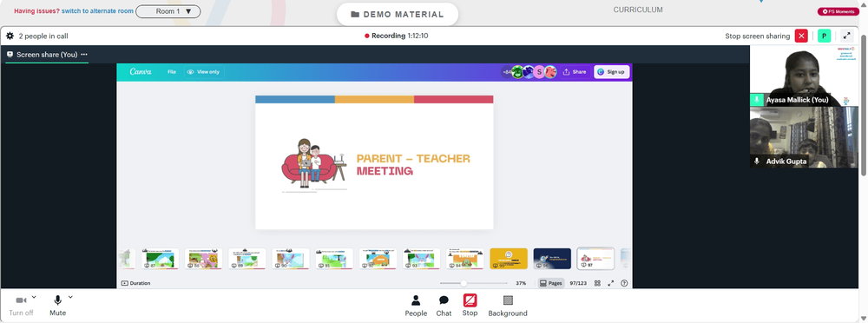The width and height of the screenshot is (868, 323).
Task: Open the Room 1 dropdown
Action: coord(168,11)
